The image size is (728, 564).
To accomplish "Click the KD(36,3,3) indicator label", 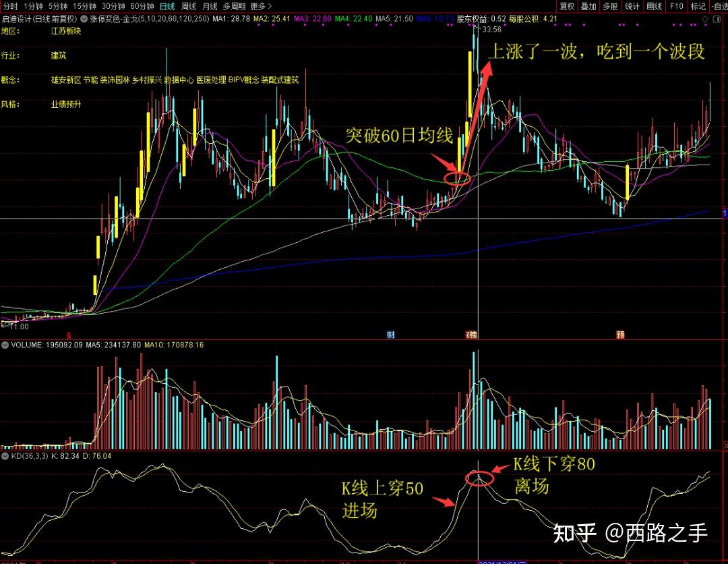I will pos(29,456).
